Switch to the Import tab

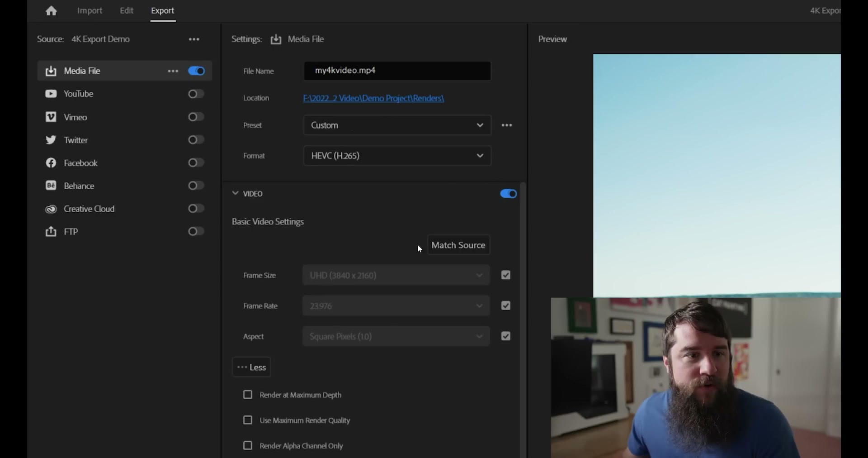90,10
